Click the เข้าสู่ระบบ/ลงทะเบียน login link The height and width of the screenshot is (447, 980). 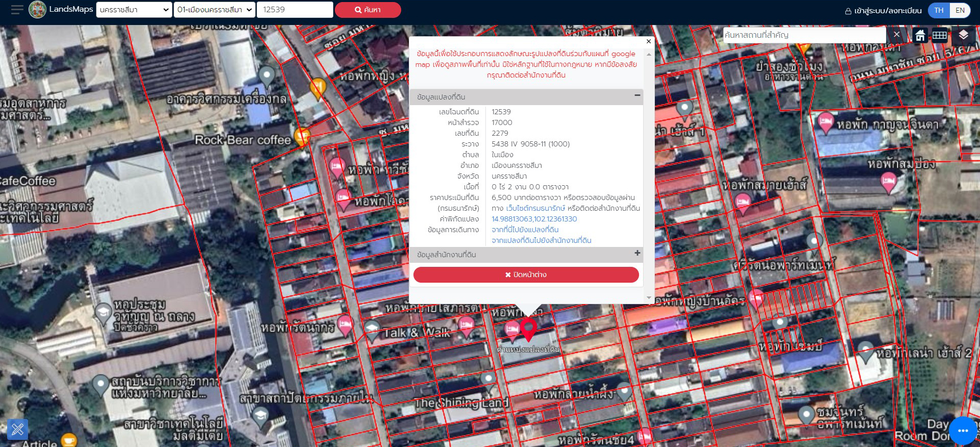(884, 11)
